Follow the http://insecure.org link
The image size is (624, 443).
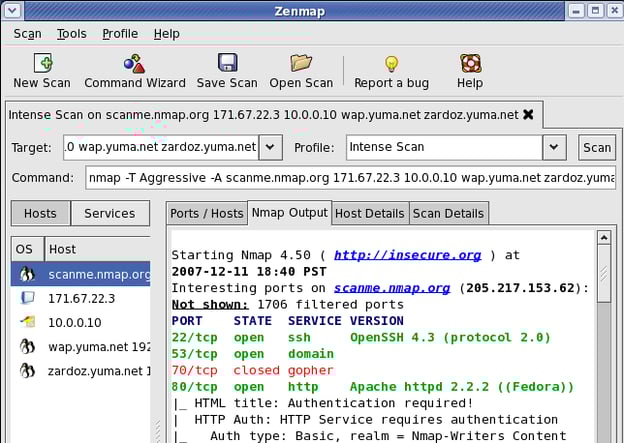pos(407,255)
